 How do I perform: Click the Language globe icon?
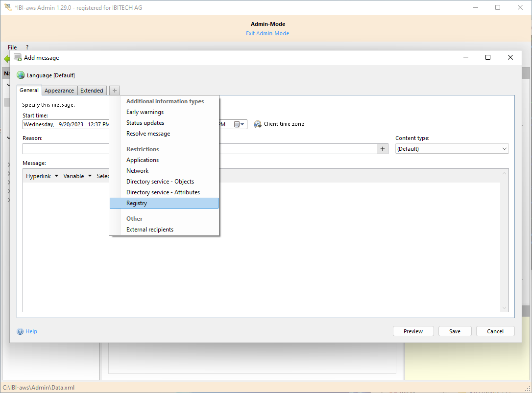click(x=21, y=75)
